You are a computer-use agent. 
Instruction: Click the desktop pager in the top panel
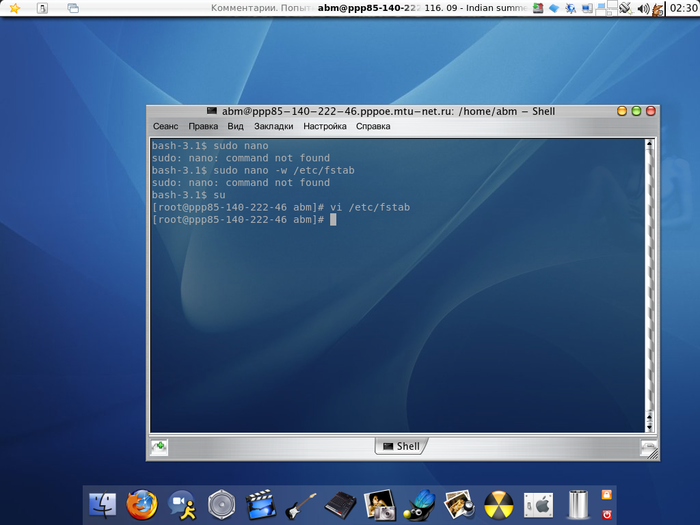click(607, 8)
